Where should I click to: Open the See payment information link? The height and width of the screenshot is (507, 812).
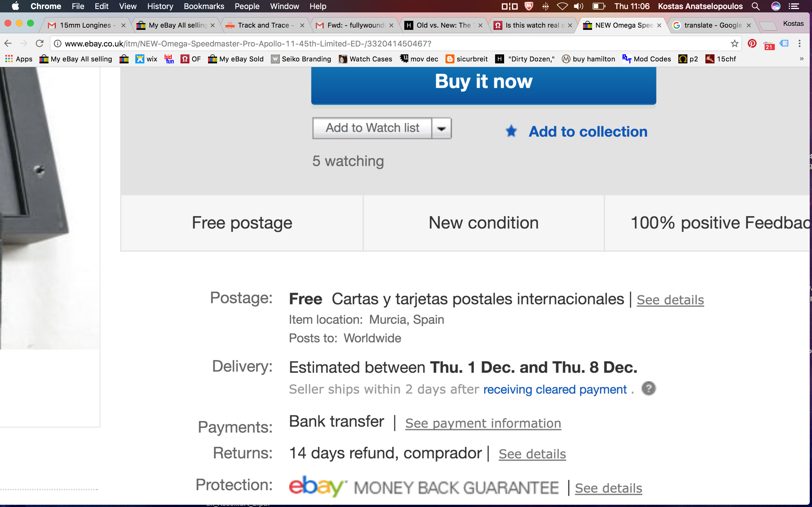pyautogui.click(x=483, y=423)
